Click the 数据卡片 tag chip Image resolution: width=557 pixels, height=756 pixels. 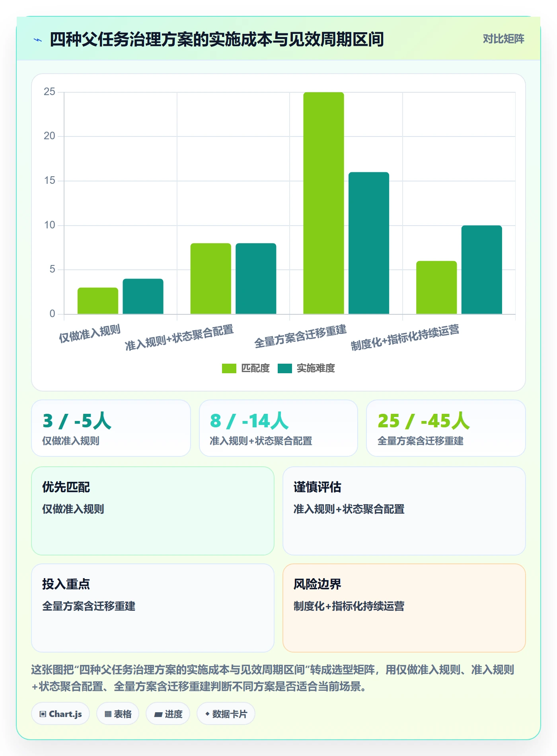pos(226,714)
